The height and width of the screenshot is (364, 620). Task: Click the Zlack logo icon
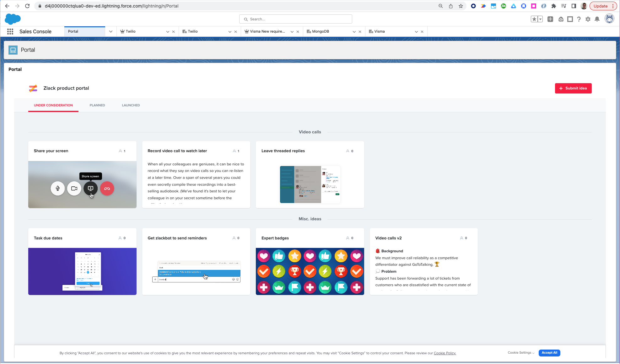tap(33, 88)
